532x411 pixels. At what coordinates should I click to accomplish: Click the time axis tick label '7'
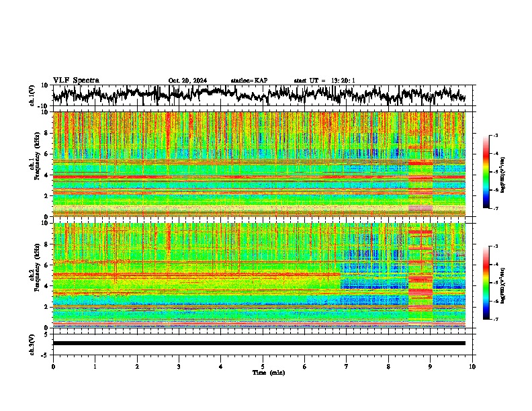click(x=347, y=367)
